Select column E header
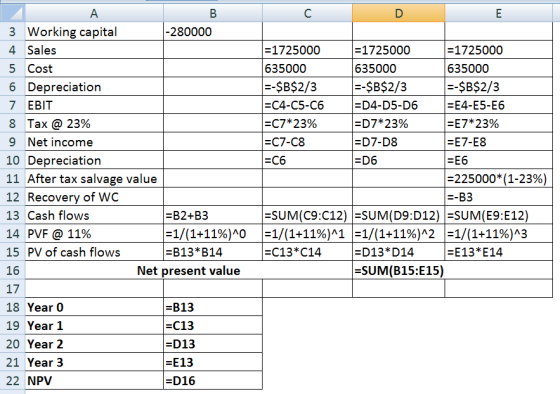Viewport: 560px width, 394px height. (x=499, y=13)
